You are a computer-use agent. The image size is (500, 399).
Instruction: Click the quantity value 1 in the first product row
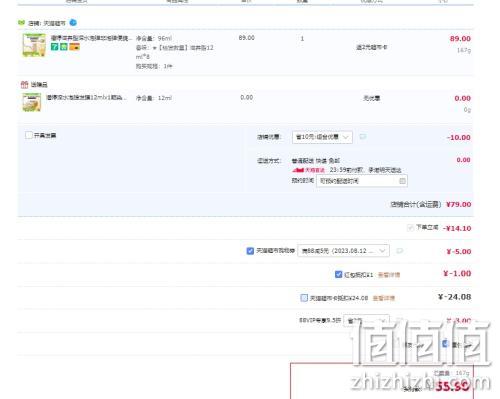tap(302, 39)
